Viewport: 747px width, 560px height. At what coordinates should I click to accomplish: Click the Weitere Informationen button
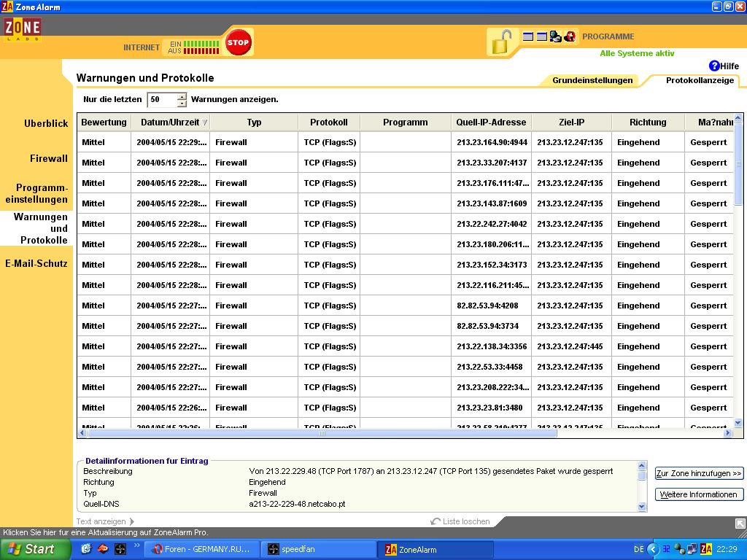coord(699,494)
